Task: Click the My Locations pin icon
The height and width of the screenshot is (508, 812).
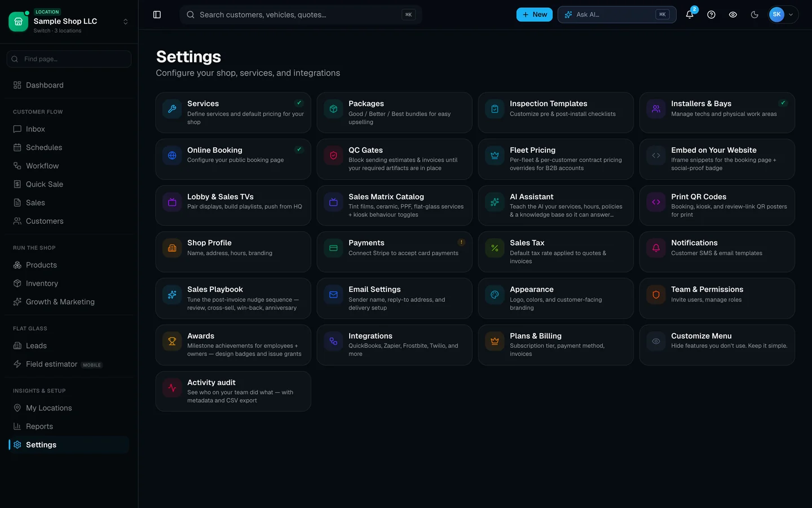Action: tap(17, 408)
